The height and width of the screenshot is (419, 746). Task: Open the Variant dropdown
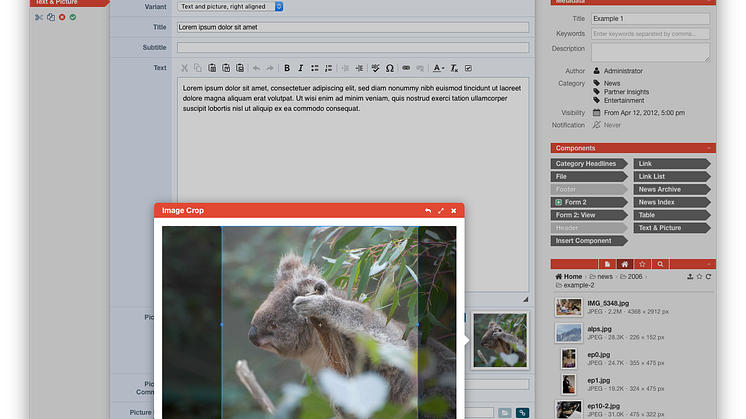click(x=230, y=7)
